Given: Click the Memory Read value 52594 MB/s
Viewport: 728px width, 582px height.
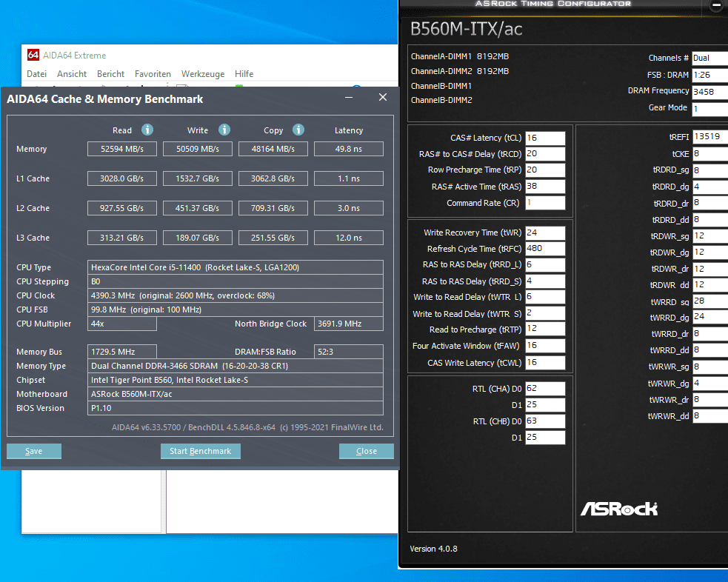Looking at the screenshot, I should point(122,149).
